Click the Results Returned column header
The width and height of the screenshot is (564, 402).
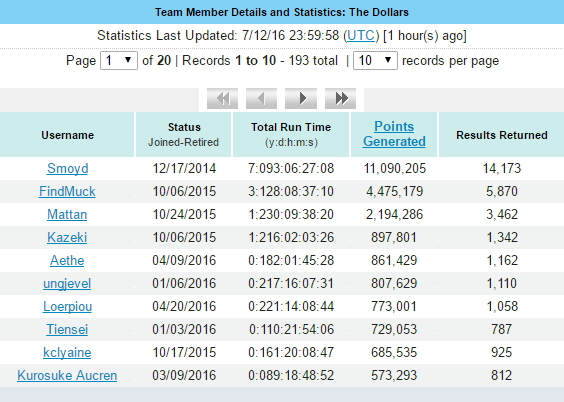pyautogui.click(x=502, y=135)
